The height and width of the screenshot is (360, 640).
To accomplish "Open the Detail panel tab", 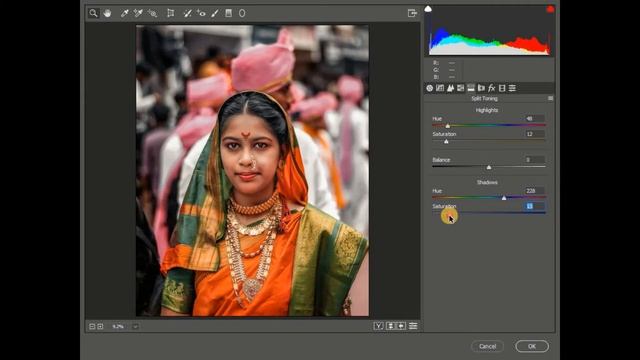I will pos(450,88).
